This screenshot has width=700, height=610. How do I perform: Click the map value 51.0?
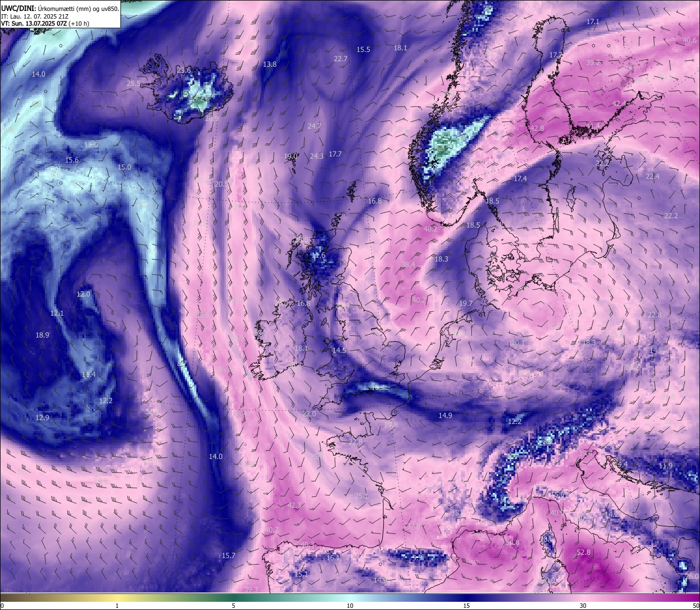pos(512,543)
